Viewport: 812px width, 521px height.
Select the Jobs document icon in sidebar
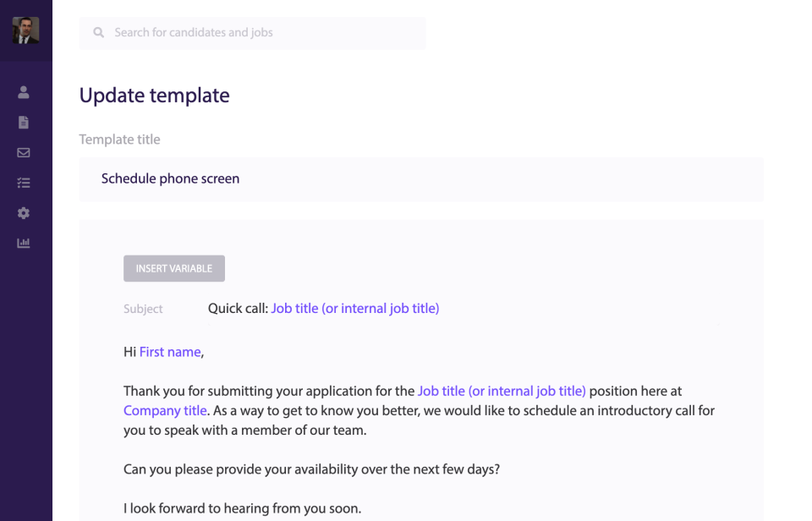pyautogui.click(x=23, y=122)
